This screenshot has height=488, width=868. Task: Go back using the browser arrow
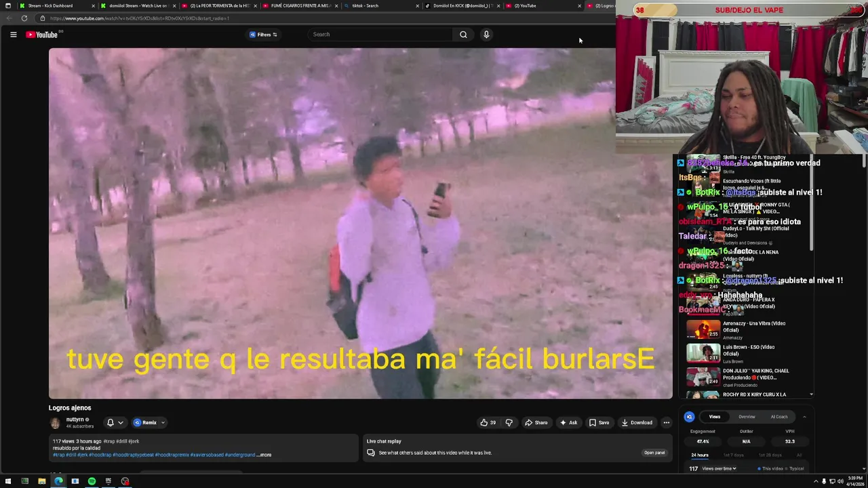(8, 18)
